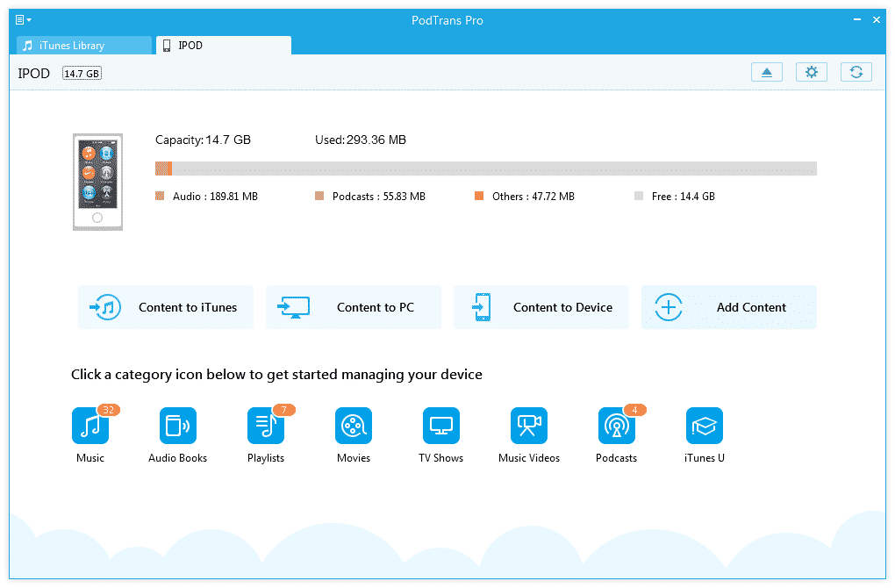Viewport: 895px width, 588px height.
Task: Select the Movies category icon
Action: pos(353,427)
